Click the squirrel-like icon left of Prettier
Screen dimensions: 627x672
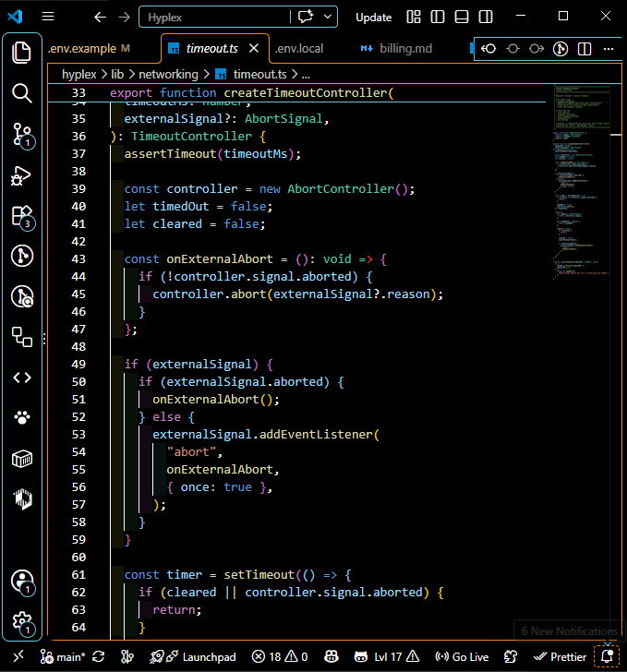pyautogui.click(x=511, y=656)
